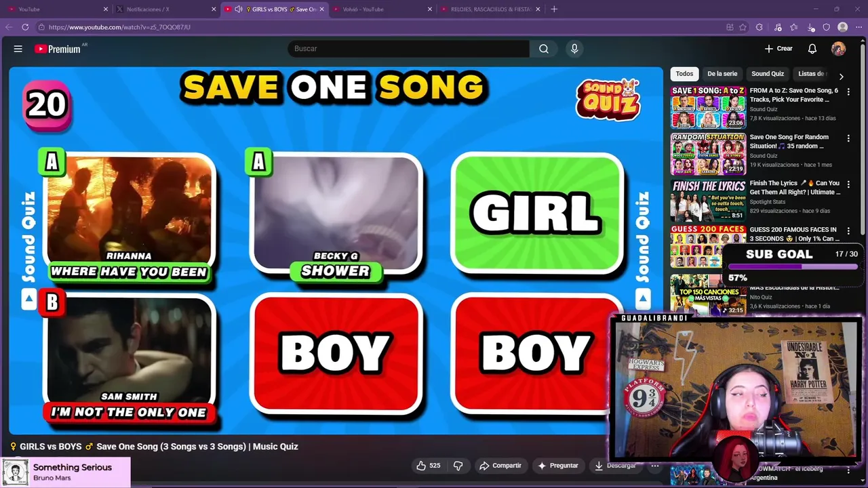Switch to the first YouTube browser tab
Image resolution: width=868 pixels, height=488 pixels.
pyautogui.click(x=57, y=9)
